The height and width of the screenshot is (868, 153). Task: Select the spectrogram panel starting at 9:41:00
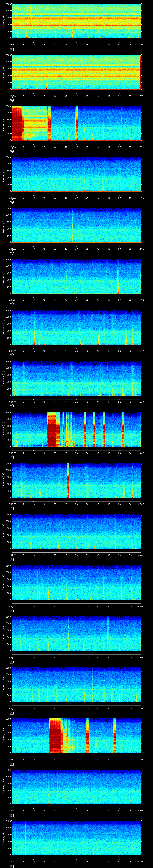(76, 225)
